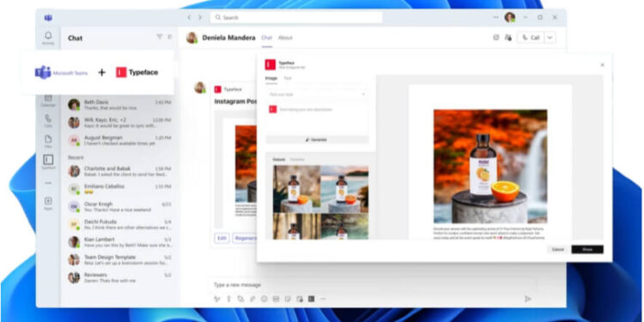Click Cancel in the Typeface dialog

[558, 249]
